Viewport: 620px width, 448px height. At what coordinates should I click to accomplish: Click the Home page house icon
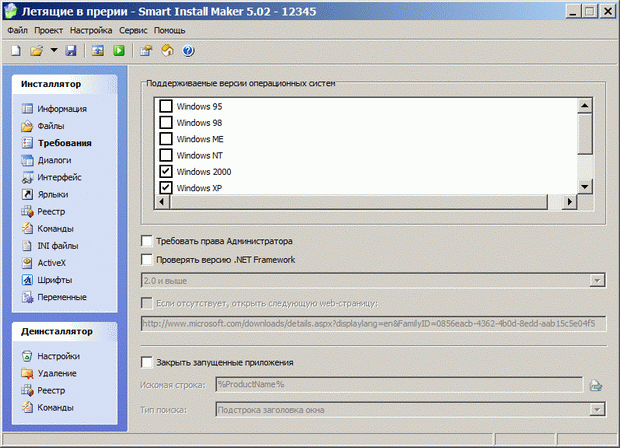(167, 50)
